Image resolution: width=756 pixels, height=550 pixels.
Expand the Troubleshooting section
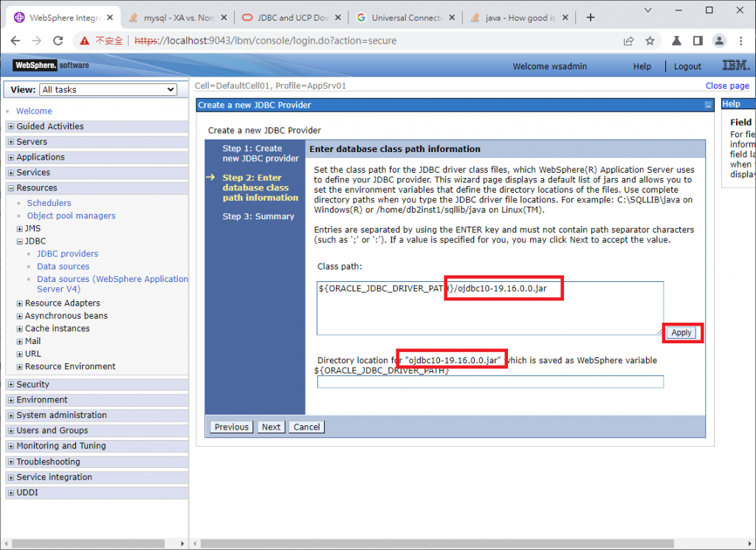click(11, 462)
